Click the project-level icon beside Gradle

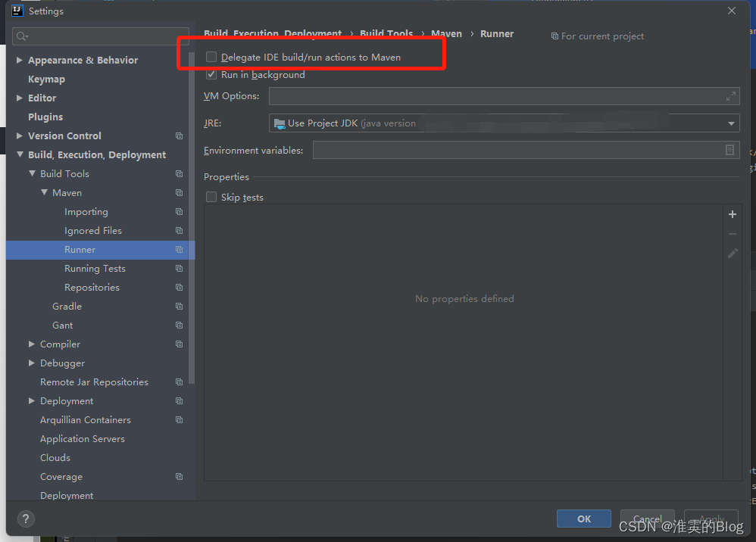(x=179, y=307)
